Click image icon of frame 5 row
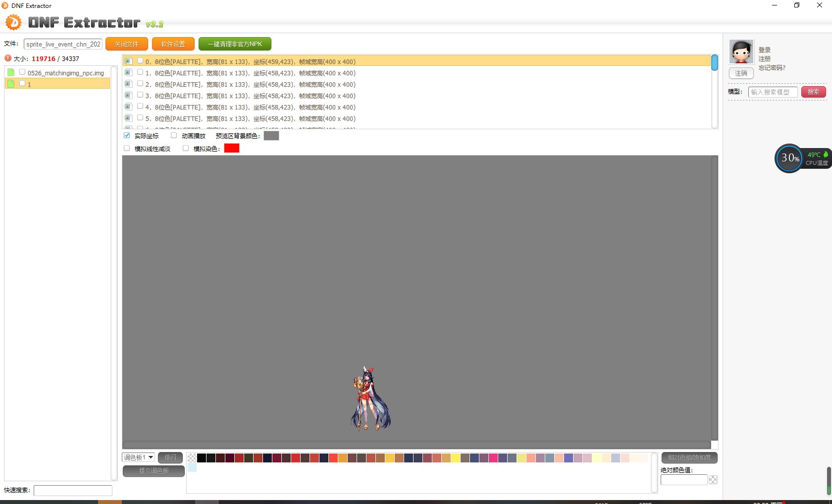The image size is (832, 504). coord(128,118)
